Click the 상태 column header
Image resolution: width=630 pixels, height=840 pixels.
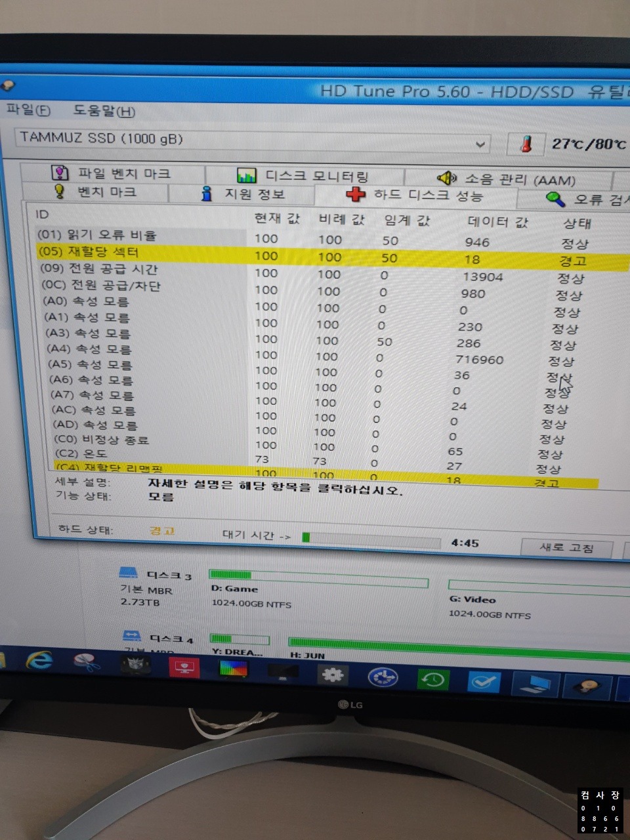(577, 223)
